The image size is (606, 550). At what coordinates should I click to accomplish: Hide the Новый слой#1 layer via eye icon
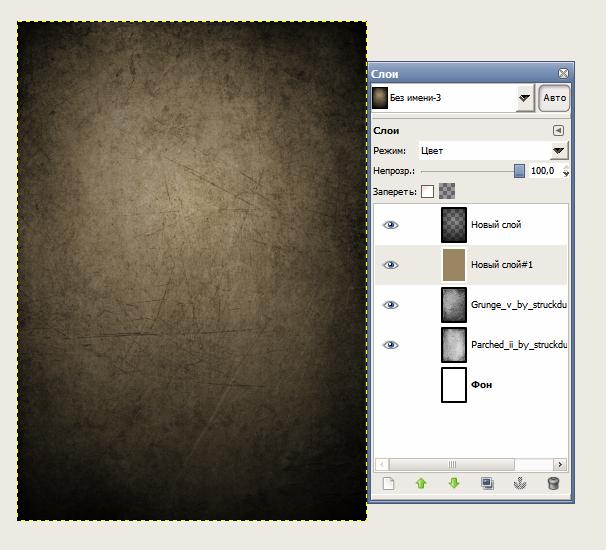390,265
